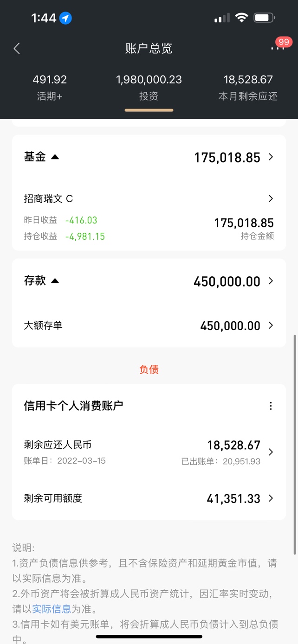This screenshot has height=644, width=298.
Task: Tap chevron beside 大额存单 amount
Action: tap(271, 325)
